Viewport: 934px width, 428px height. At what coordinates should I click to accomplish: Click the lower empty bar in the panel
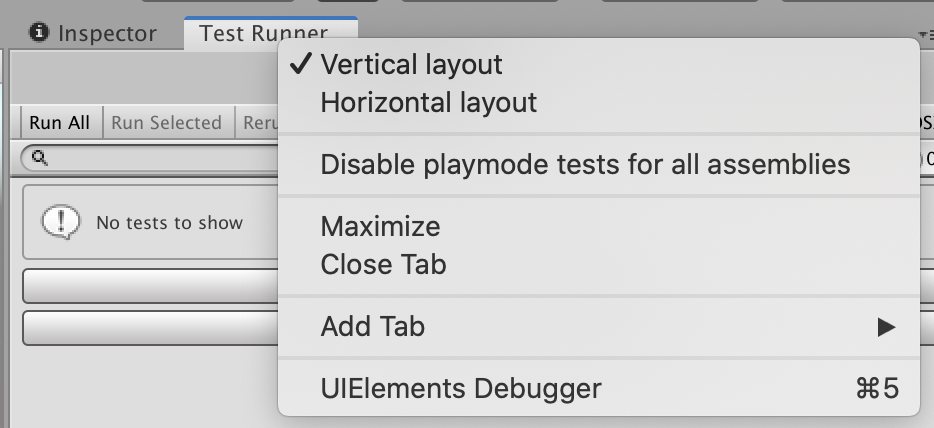click(x=150, y=327)
